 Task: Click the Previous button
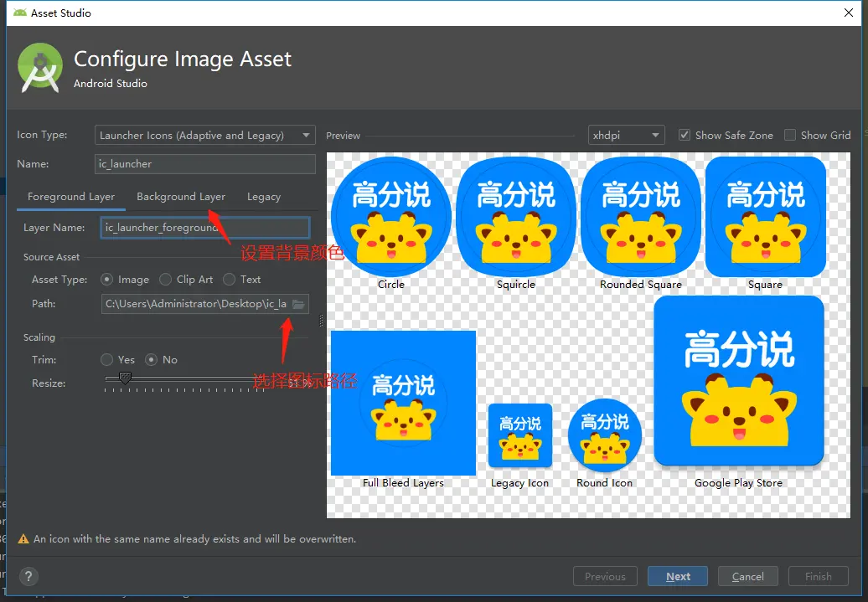[x=605, y=577]
